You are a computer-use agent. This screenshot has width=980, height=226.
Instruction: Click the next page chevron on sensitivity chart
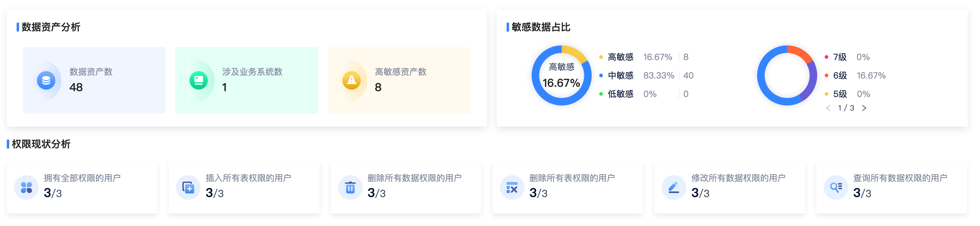[864, 108]
